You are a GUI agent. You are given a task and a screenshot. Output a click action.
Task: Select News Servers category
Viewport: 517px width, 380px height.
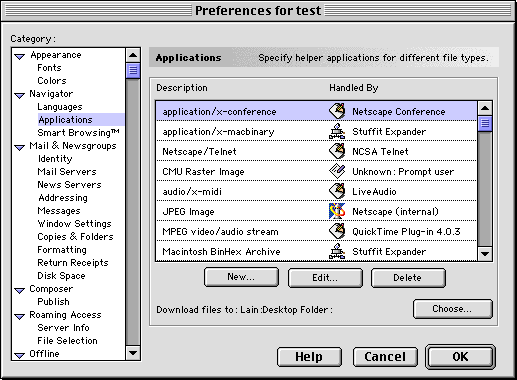point(69,185)
